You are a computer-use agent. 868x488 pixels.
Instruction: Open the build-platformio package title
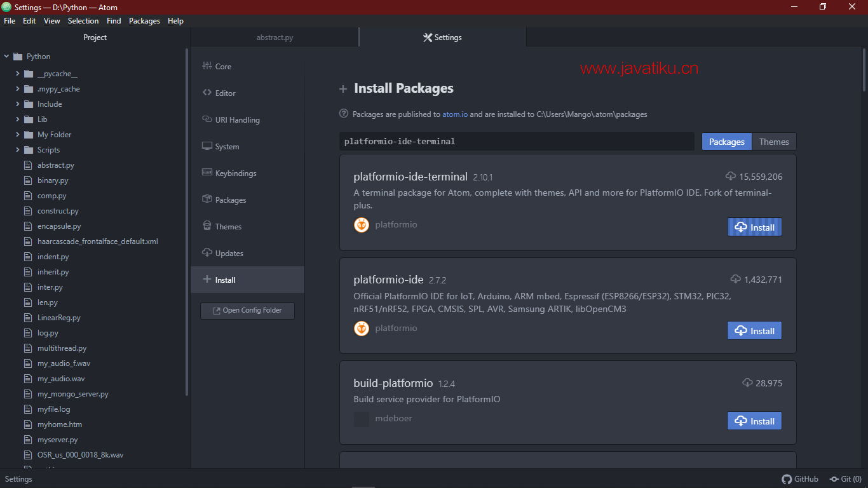point(393,383)
